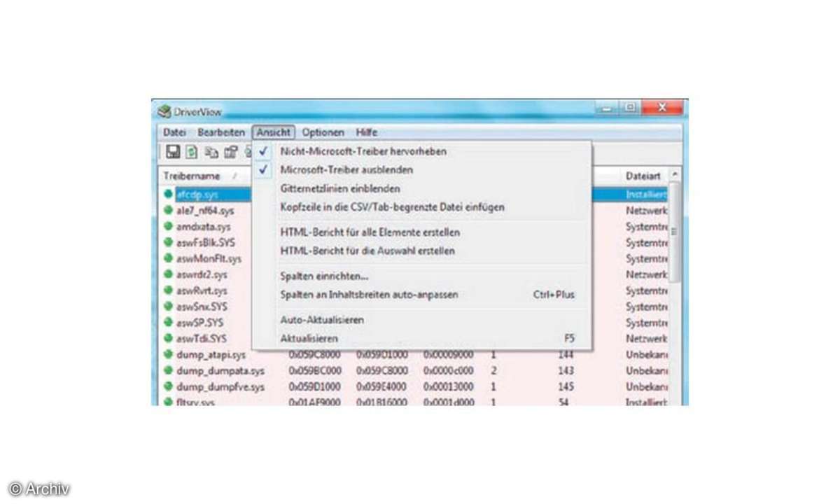The image size is (840, 504).
Task: Select the aswrdr2.sys driver name
Action: (x=202, y=274)
